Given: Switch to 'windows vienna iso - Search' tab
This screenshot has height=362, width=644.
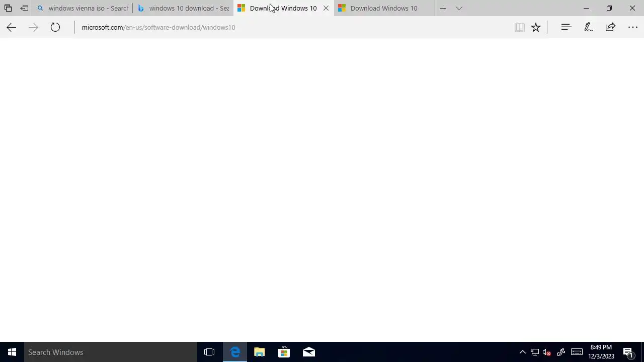Looking at the screenshot, I should (x=83, y=8).
